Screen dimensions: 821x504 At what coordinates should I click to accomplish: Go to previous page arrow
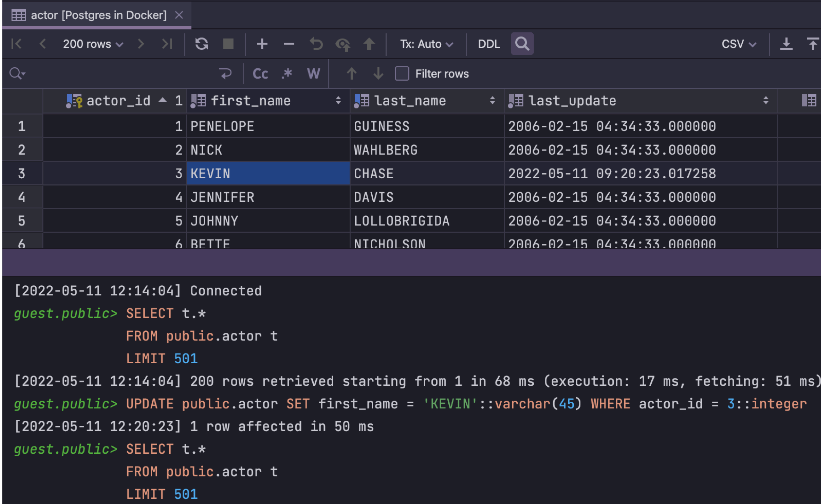42,44
